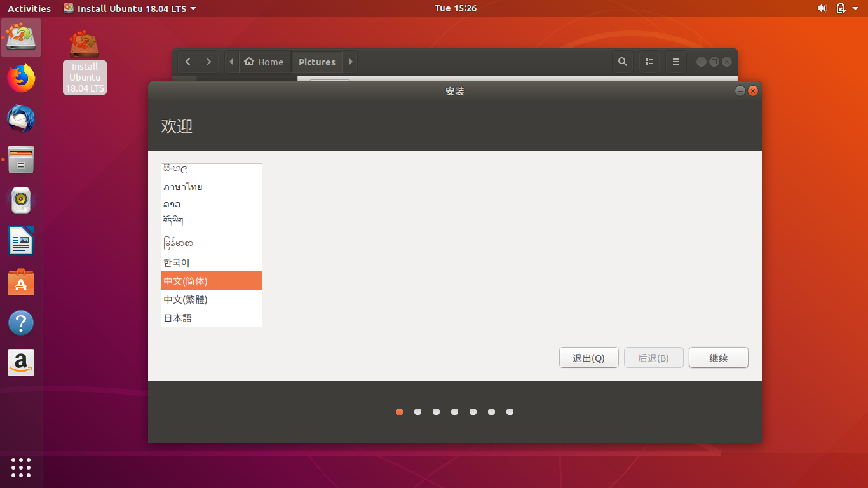Open search in the Files window
Viewport: 868px width, 488px height.
[x=623, y=62]
